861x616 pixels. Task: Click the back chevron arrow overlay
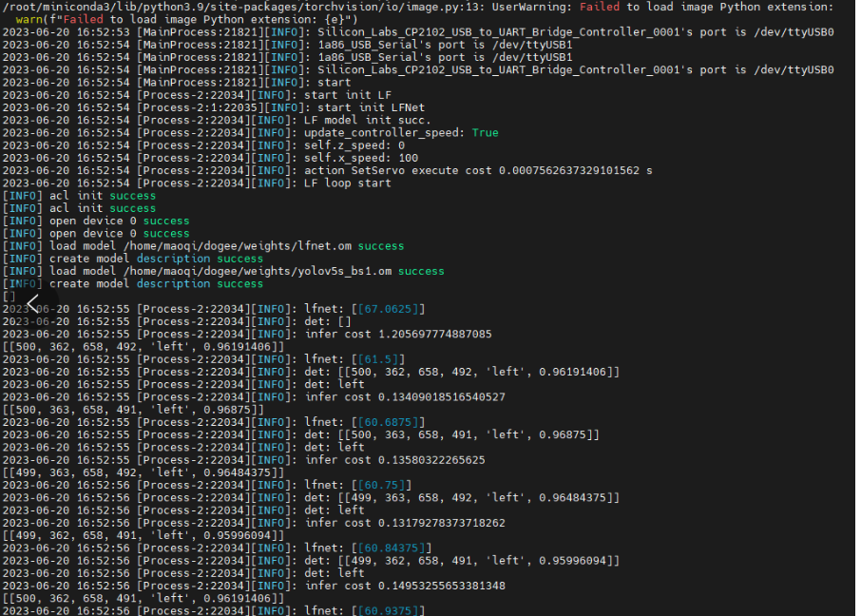point(33,303)
